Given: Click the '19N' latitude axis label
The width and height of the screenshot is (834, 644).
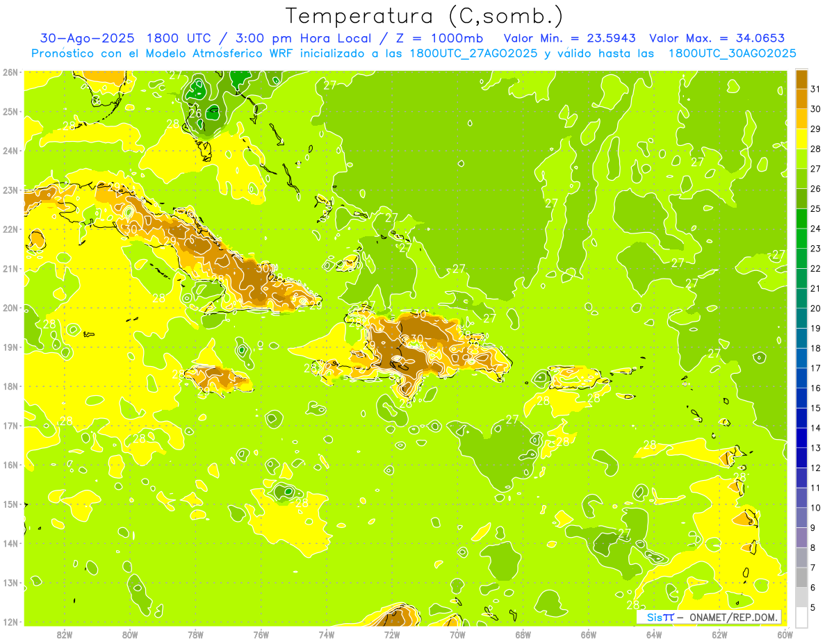Looking at the screenshot, I should pos(10,347).
